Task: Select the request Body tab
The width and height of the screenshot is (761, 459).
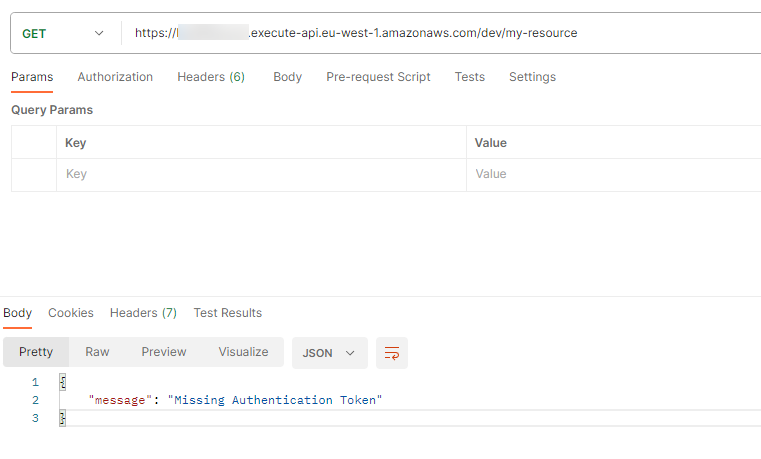Action: pyautogui.click(x=287, y=77)
